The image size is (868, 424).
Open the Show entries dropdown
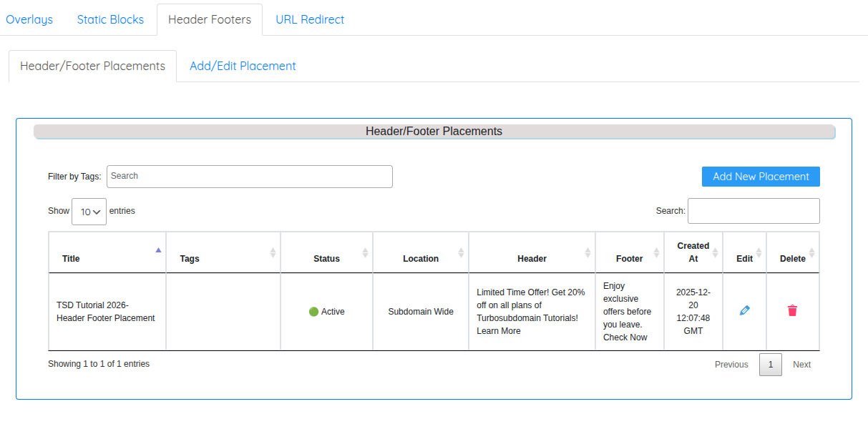pos(89,211)
